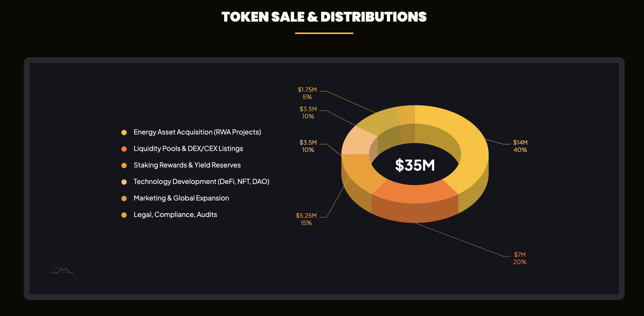Select the $14M 40% data label
644x316 pixels.
click(x=520, y=146)
